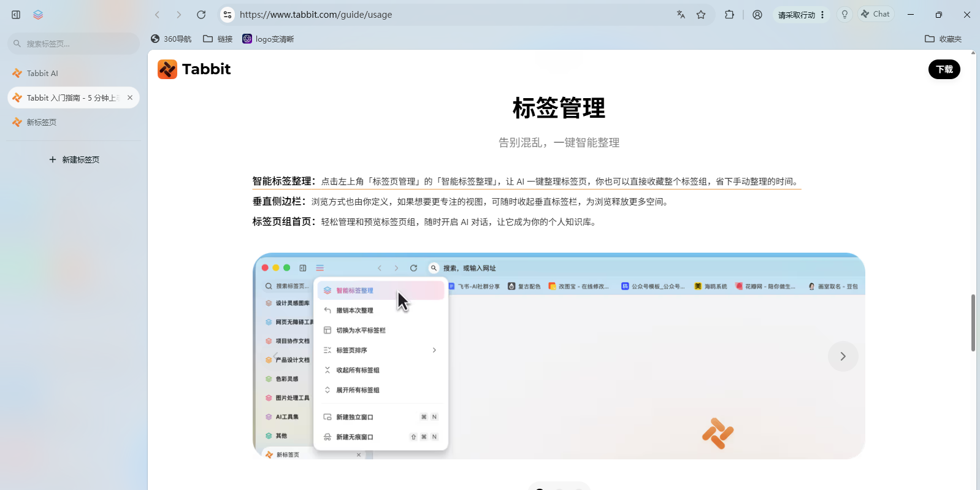Click the 标签页组首页 description line
The height and width of the screenshot is (490, 980).
[x=425, y=221]
